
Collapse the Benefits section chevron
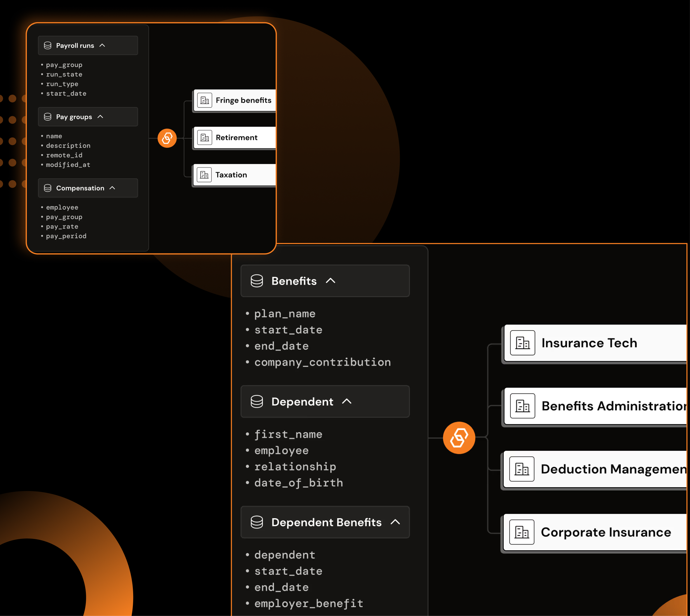(x=331, y=281)
